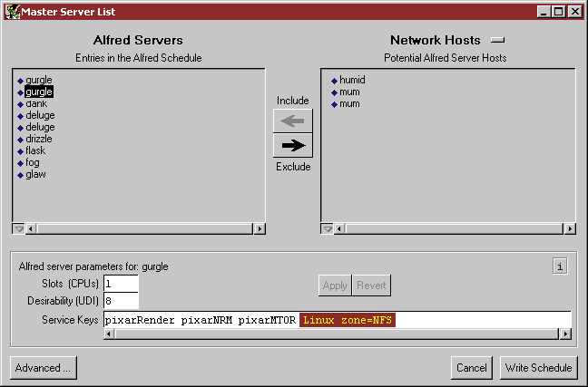
Task: Select the second deluge server entry
Action: [40, 128]
